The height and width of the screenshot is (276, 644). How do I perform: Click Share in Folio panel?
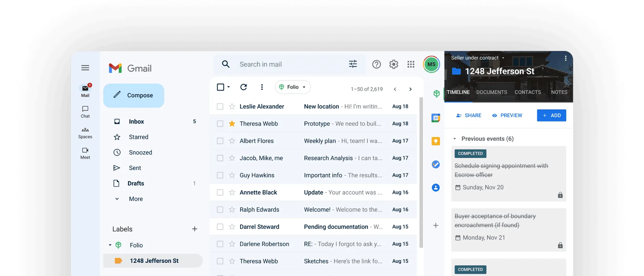[469, 116]
